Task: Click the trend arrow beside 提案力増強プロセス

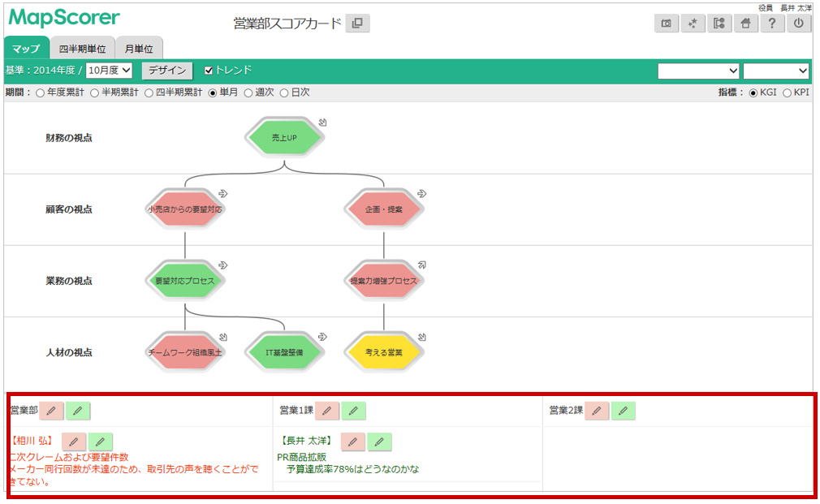Action: tap(422, 265)
